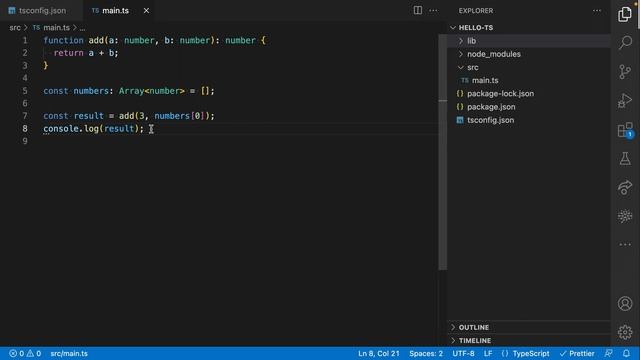This screenshot has height=360, width=640.
Task: Open Run and Debug view
Action: click(624, 100)
